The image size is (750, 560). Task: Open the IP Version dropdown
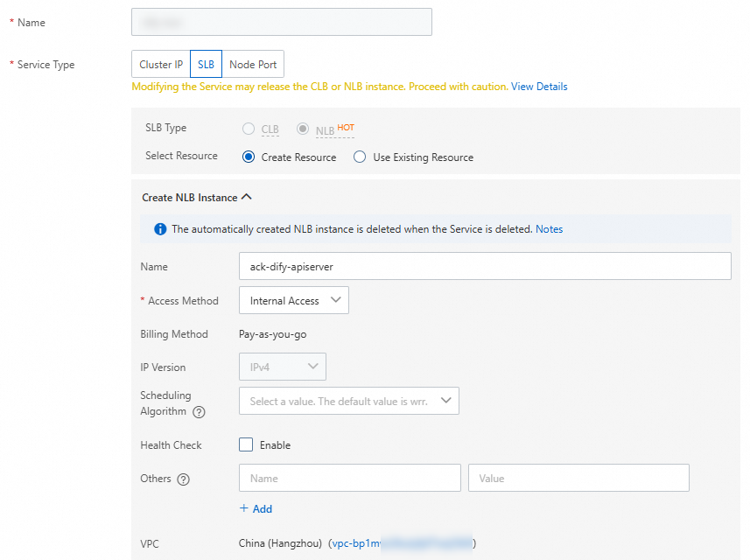[282, 367]
